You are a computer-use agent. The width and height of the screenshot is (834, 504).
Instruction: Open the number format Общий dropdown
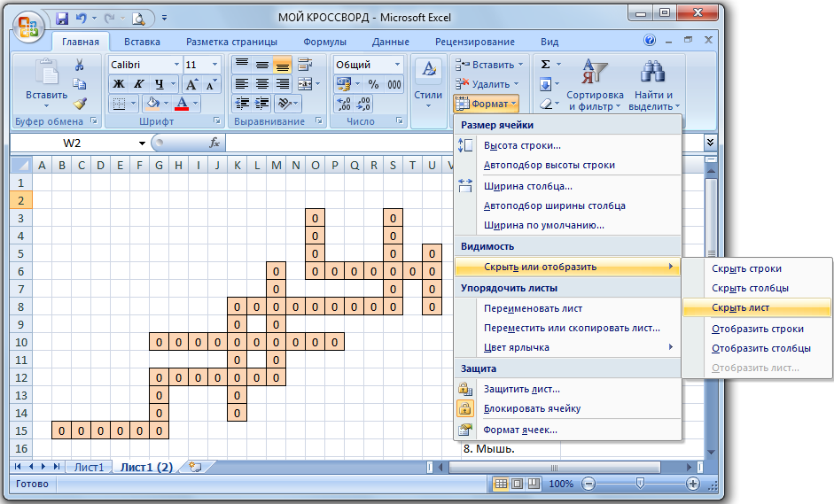coord(397,65)
